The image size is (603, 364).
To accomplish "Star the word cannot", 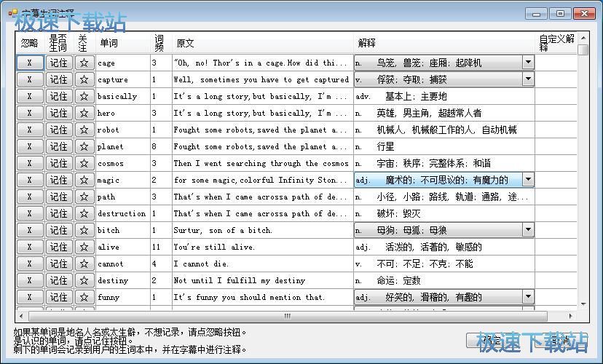I will pos(84,264).
